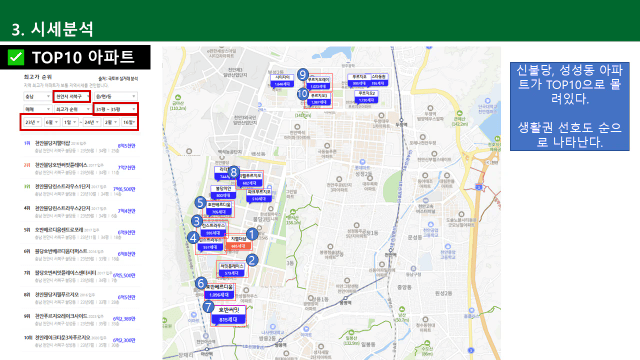Open the 24년 end year dropdown

coord(91,122)
